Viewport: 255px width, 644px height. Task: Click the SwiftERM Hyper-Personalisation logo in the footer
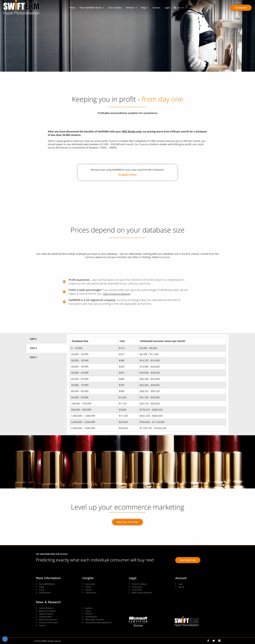(187, 622)
